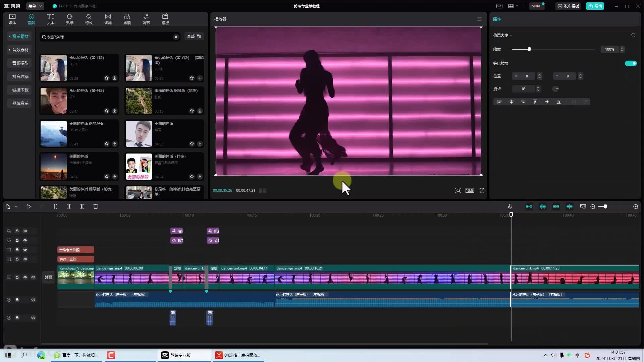Click the 封面 cover button
644x362 pixels.
pyautogui.click(x=48, y=277)
